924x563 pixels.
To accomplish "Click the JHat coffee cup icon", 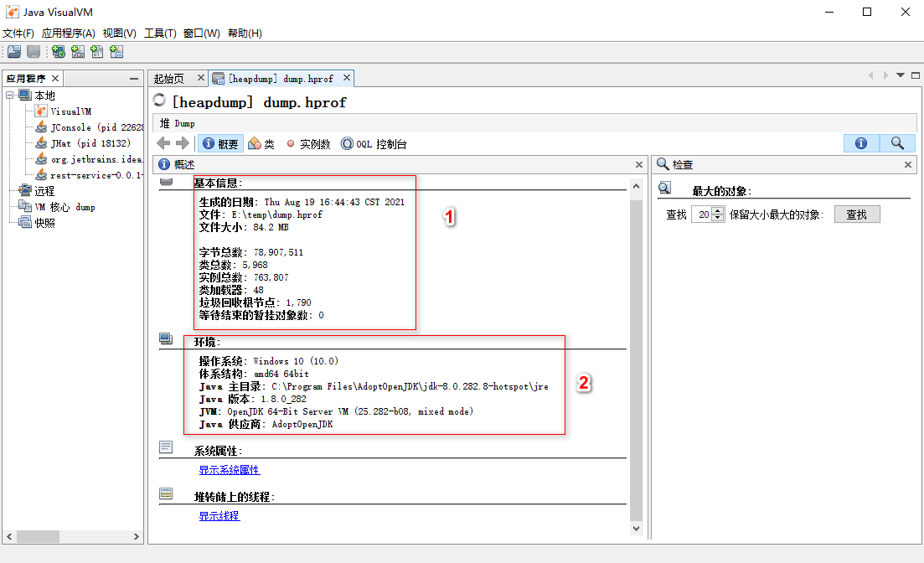I will pyautogui.click(x=41, y=142).
